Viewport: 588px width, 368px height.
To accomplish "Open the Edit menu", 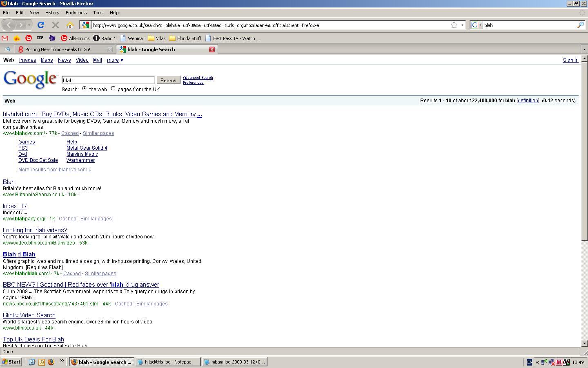I will (x=20, y=13).
